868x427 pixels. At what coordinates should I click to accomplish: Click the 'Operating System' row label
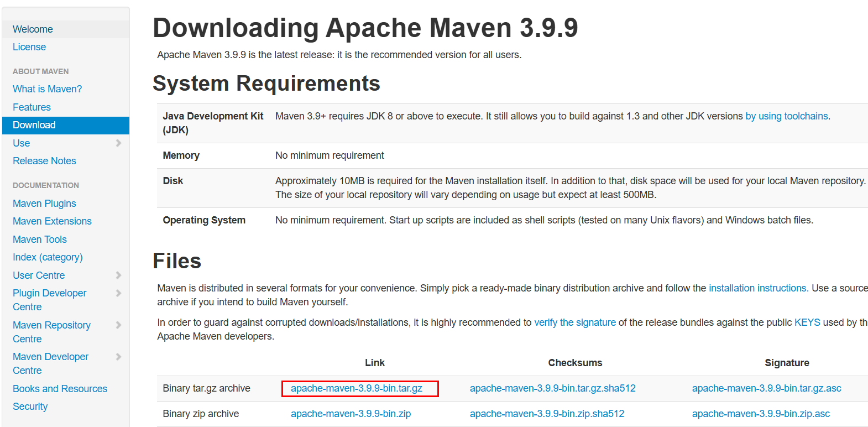pos(204,220)
